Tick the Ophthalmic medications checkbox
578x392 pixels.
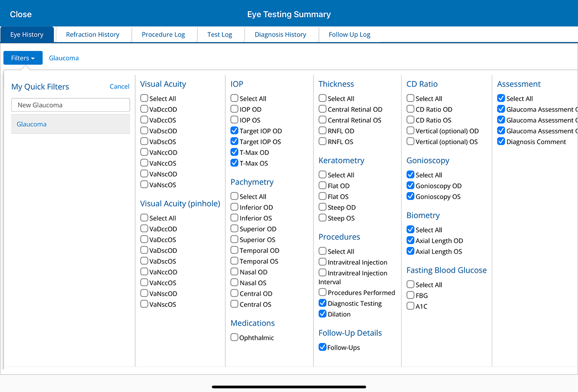click(235, 338)
